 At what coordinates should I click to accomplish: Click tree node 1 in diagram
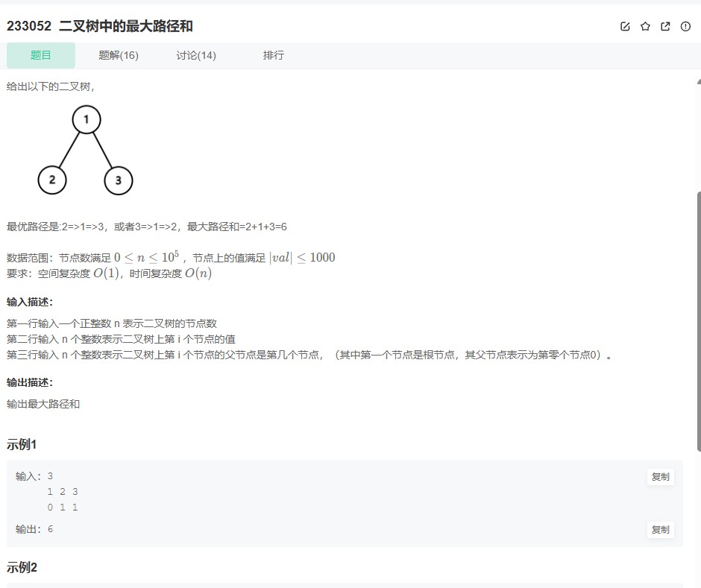[87, 119]
